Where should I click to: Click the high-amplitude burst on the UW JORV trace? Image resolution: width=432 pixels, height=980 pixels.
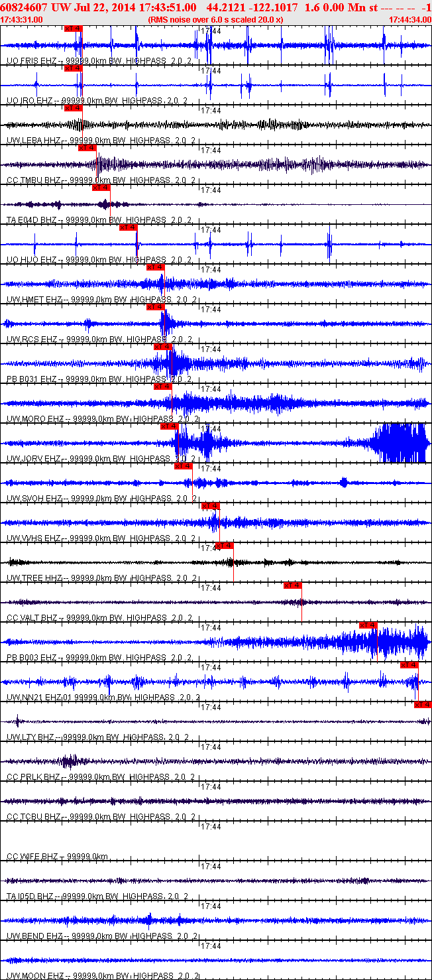[400, 443]
